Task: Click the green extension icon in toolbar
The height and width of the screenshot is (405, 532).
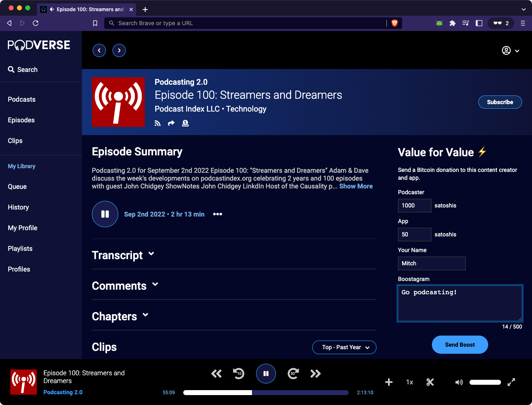Action: coord(439,23)
